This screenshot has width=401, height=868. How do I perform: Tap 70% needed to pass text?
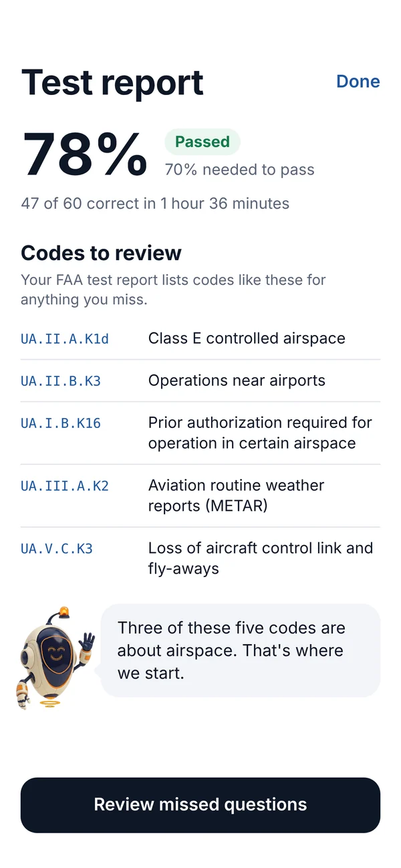240,170
